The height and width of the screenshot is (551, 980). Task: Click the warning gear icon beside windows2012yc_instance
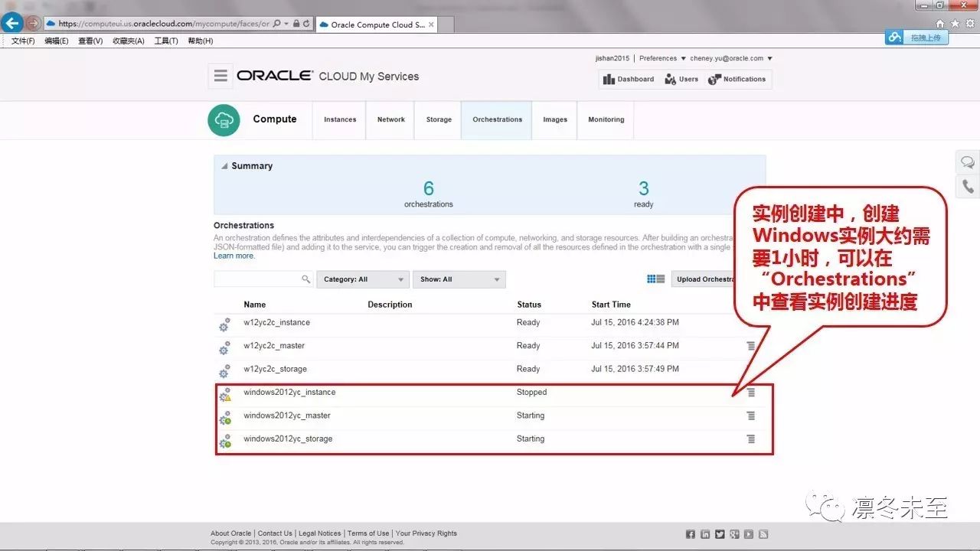(224, 395)
